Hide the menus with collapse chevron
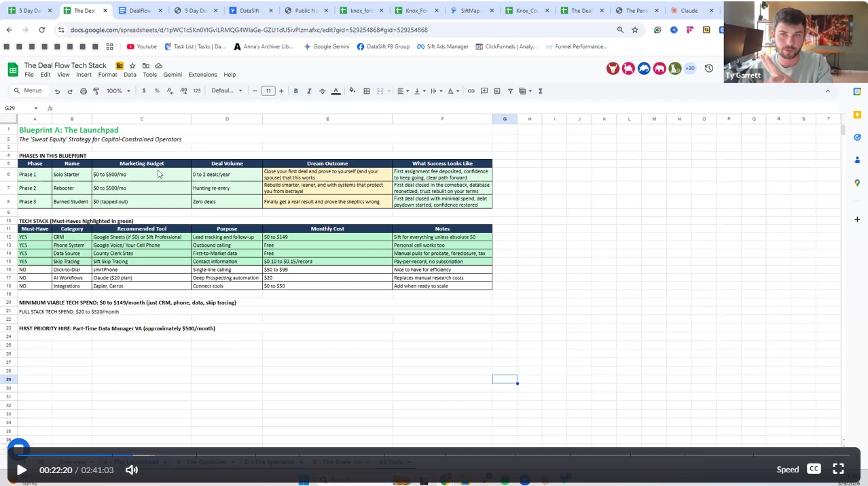 [x=827, y=91]
